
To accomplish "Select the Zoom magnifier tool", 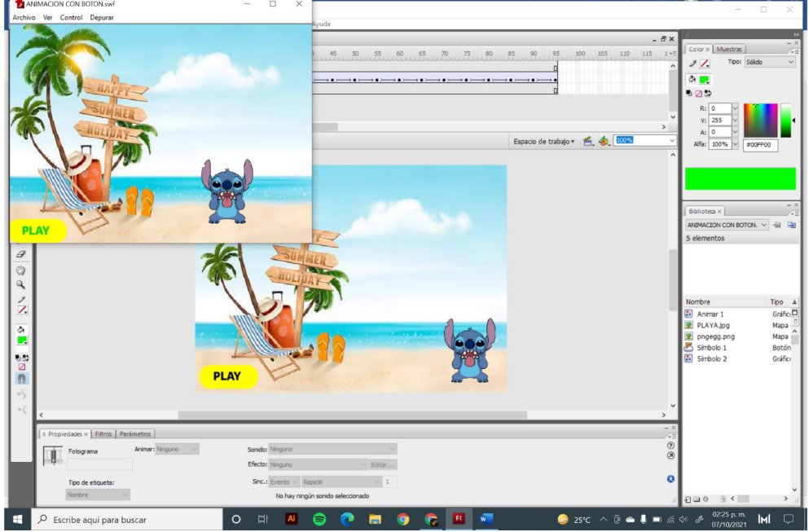I will (20, 284).
